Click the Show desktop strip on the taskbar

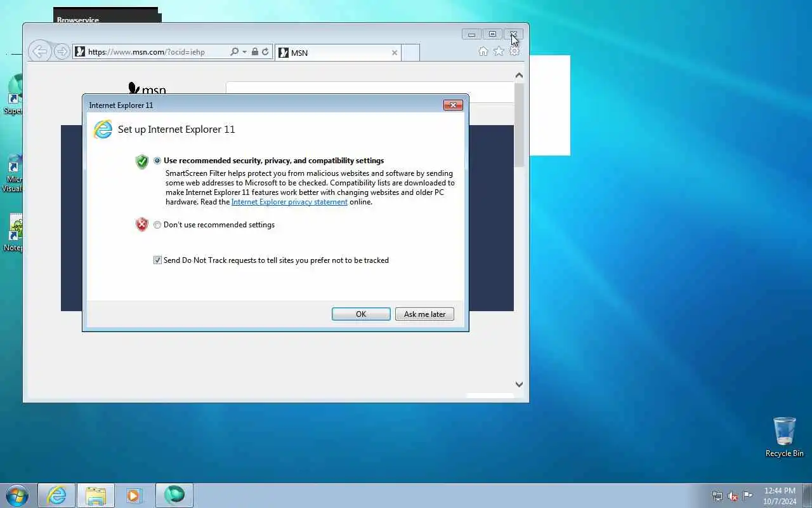pyautogui.click(x=807, y=495)
